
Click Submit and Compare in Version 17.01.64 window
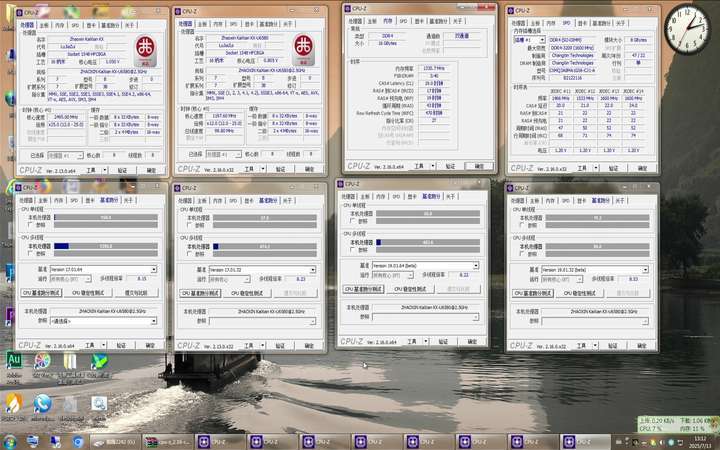136,292
